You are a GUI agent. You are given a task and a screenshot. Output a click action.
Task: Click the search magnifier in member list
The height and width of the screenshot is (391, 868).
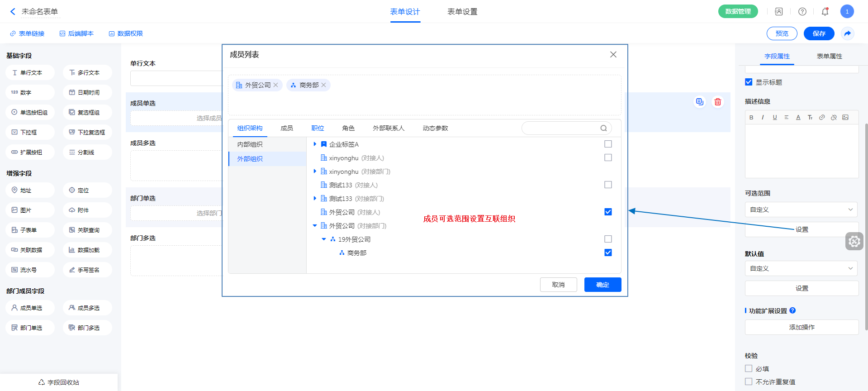603,128
